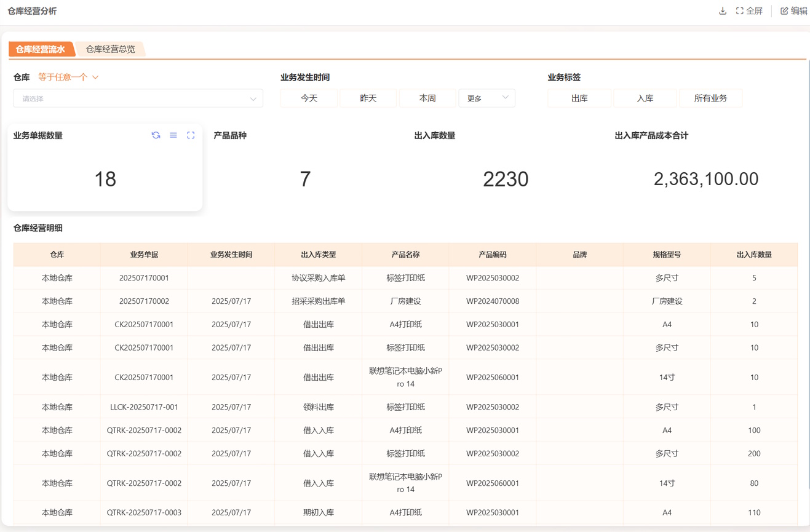Filter by 今天 time range
810x532 pixels.
click(x=309, y=98)
